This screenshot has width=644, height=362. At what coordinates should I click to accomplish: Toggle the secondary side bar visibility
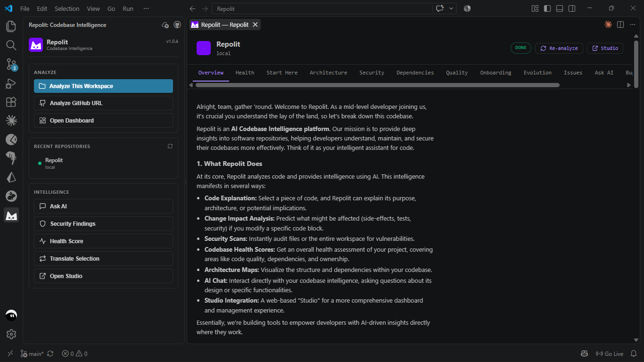[572, 8]
